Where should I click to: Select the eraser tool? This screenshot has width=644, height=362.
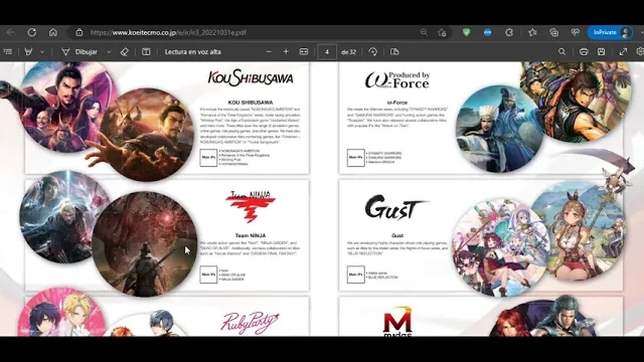125,52
